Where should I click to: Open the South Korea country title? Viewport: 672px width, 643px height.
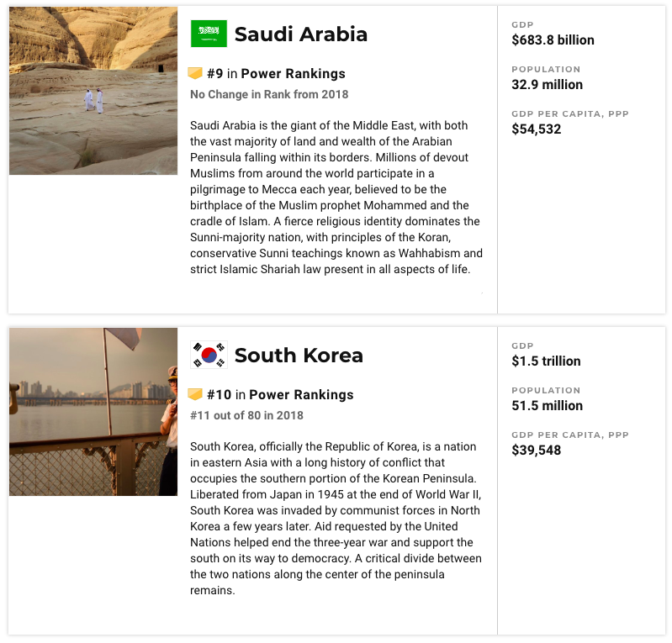299,356
